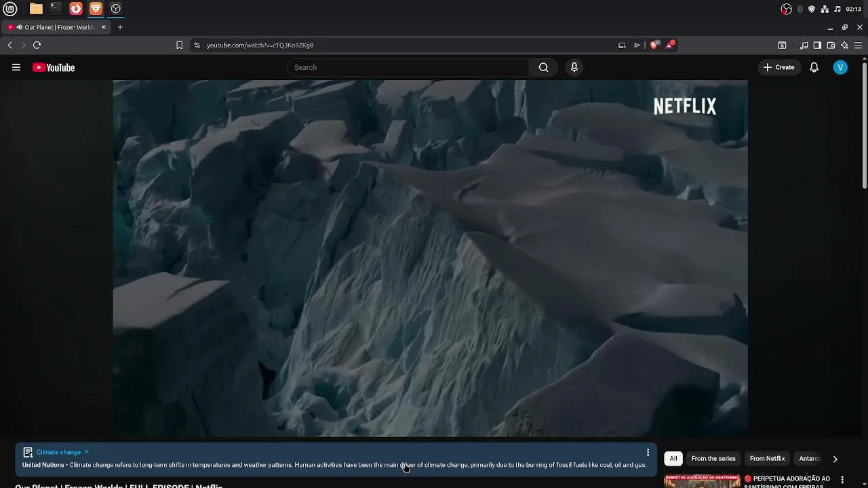The height and width of the screenshot is (488, 868).
Task: Open the music note playlist icon in the toolbar
Action: click(804, 45)
